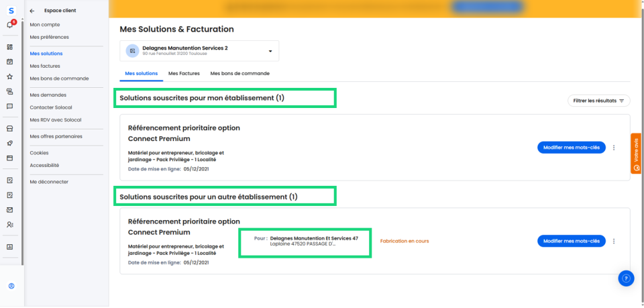Open the orange Votre avis feedback tab
This screenshot has width=644, height=308.
[636, 154]
